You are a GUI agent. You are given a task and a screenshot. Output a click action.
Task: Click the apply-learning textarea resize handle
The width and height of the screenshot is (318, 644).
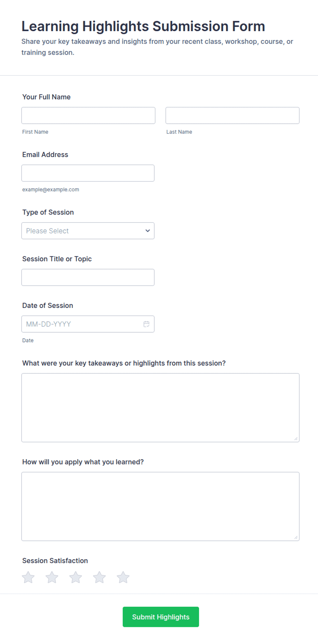[x=296, y=537]
